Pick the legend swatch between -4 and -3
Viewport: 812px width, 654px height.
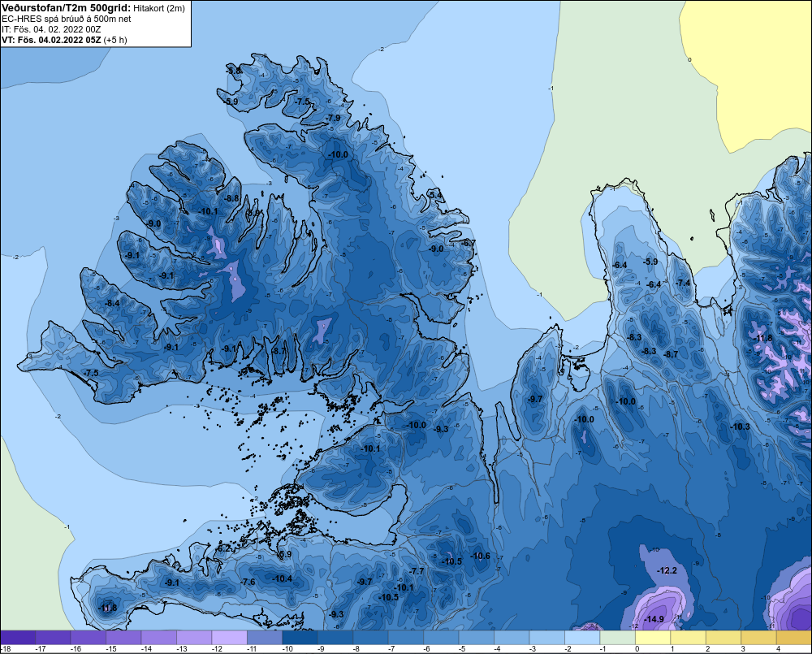(512, 638)
